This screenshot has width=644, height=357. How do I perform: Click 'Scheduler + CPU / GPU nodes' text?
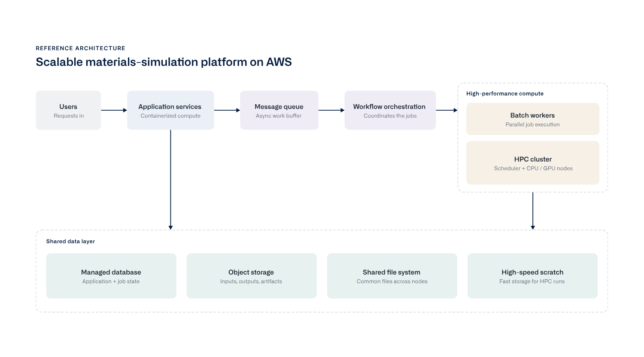(533, 168)
